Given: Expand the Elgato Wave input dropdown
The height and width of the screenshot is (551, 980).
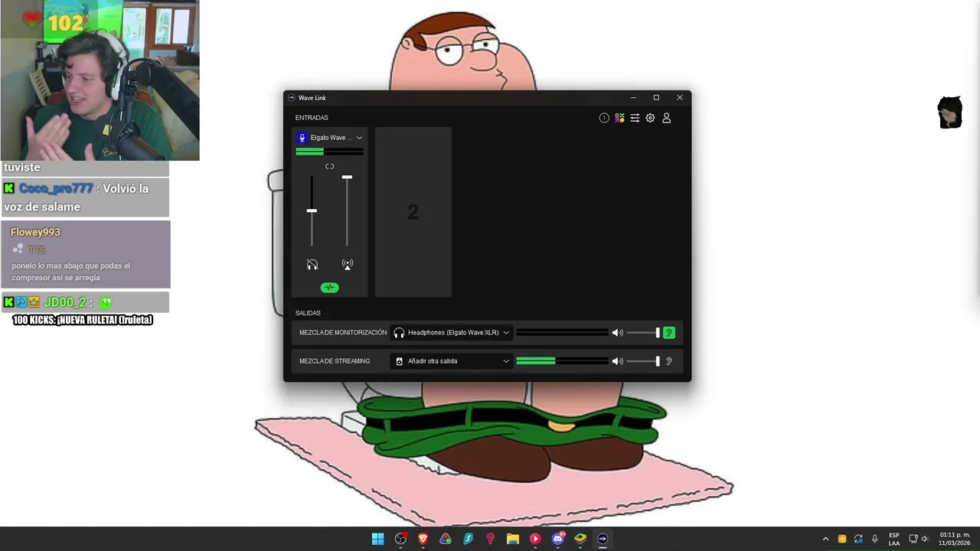Looking at the screenshot, I should point(359,138).
